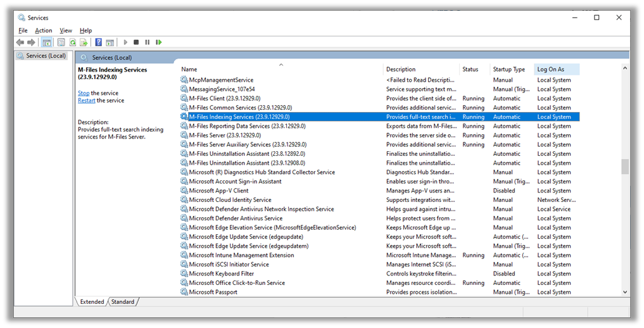The height and width of the screenshot is (328, 644).
Task: Switch to the Standard tab
Action: coord(122,302)
